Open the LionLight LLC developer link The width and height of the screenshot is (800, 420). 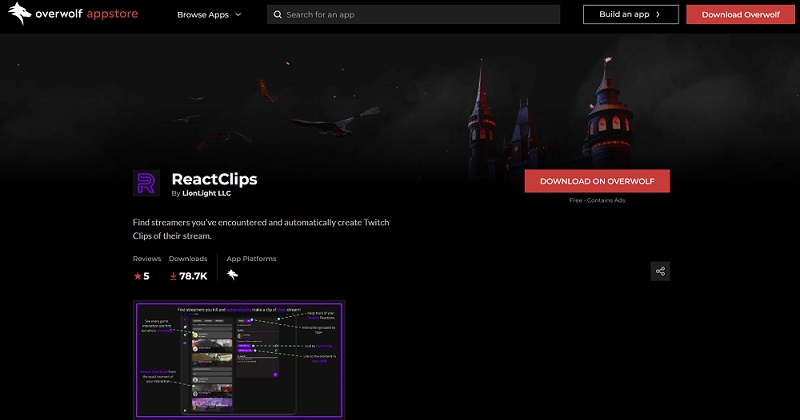(207, 193)
